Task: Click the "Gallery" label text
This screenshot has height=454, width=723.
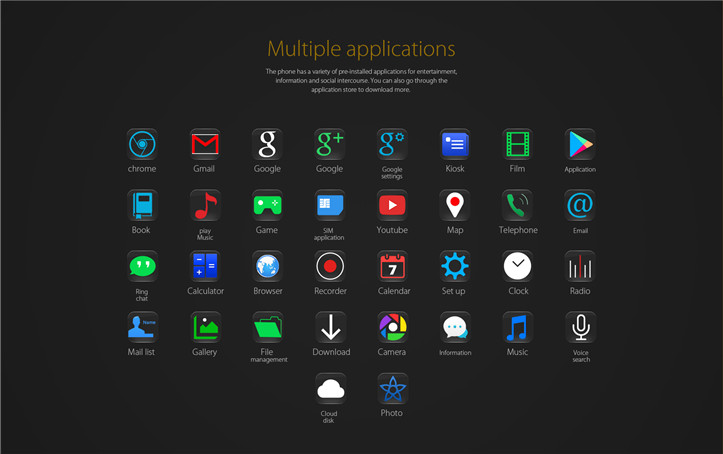Action: pos(204,353)
